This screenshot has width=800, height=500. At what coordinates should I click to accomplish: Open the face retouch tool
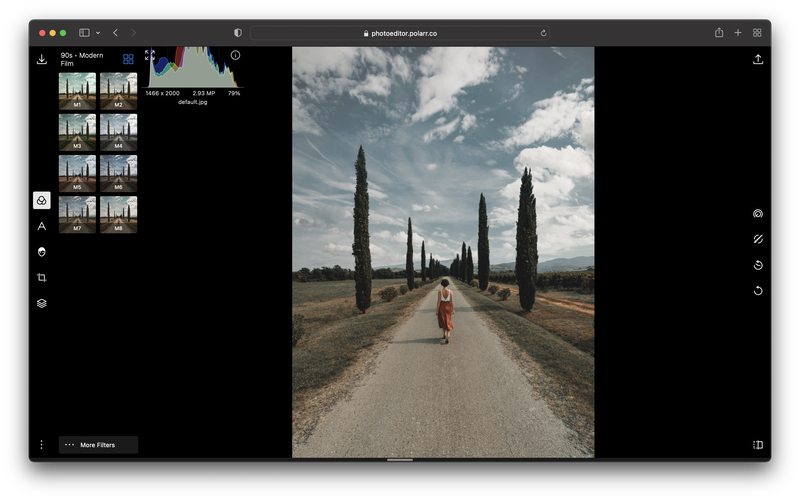[42, 252]
